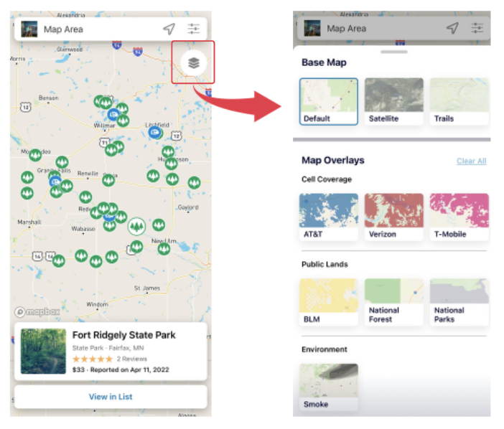The image size is (504, 429).
Task: Click the star rating on park card
Action: [93, 359]
